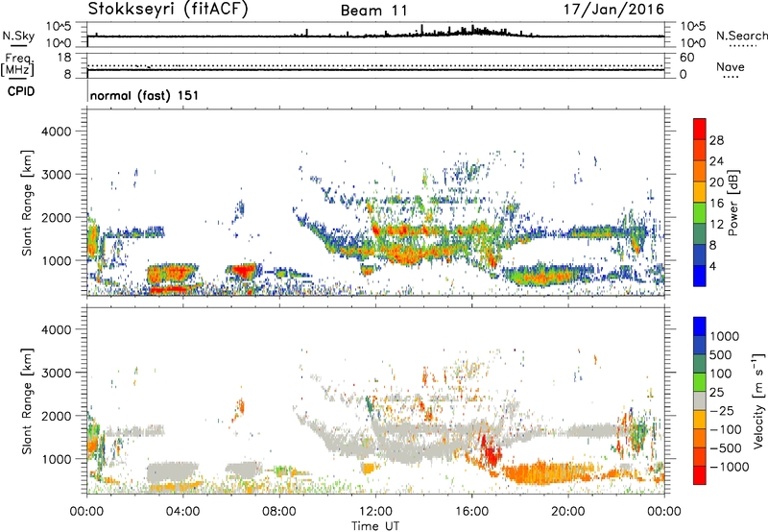Click the orange velocity band near 19:00
The width and height of the screenshot is (768, 532).
(x=546, y=472)
